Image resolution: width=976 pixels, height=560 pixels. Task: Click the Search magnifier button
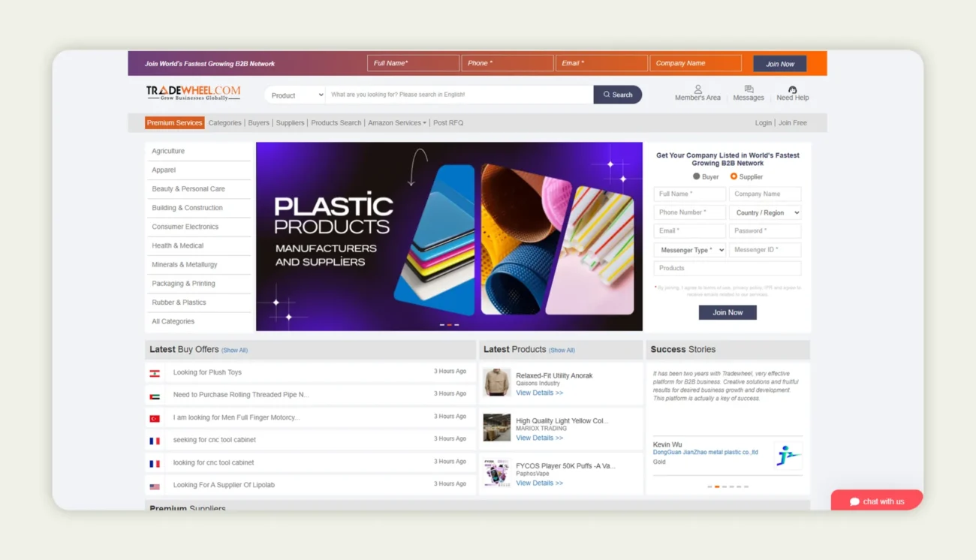[617, 95]
